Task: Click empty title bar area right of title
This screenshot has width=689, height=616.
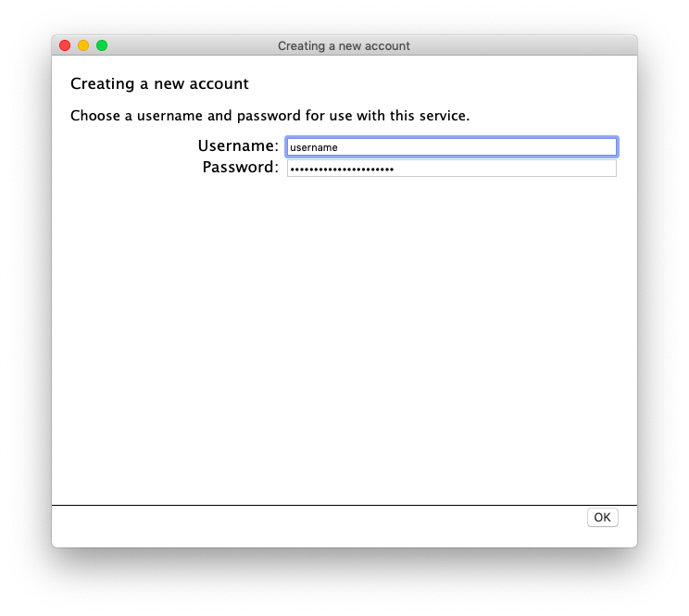Action: (523, 45)
